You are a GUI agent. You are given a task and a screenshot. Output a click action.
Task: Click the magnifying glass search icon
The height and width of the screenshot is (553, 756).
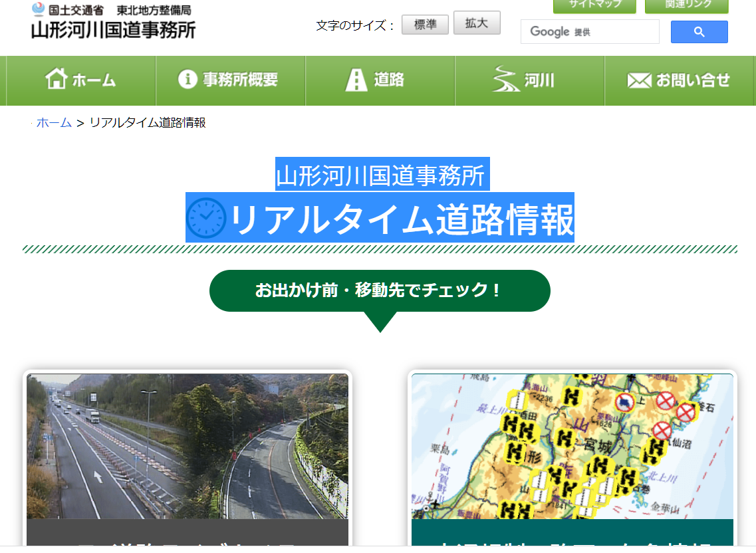click(x=699, y=31)
